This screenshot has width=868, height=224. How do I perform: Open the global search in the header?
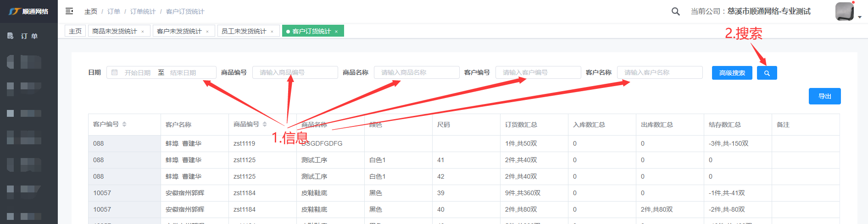tap(675, 11)
